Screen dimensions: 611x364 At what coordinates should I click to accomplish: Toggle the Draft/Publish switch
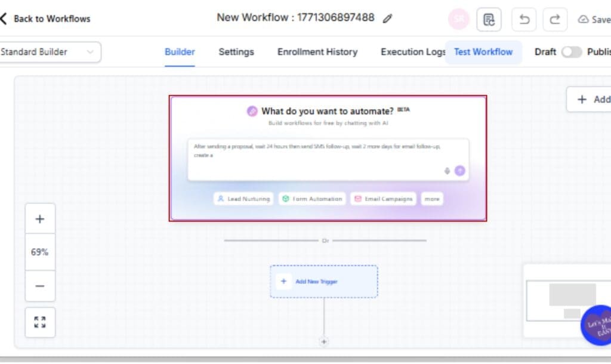tap(572, 52)
